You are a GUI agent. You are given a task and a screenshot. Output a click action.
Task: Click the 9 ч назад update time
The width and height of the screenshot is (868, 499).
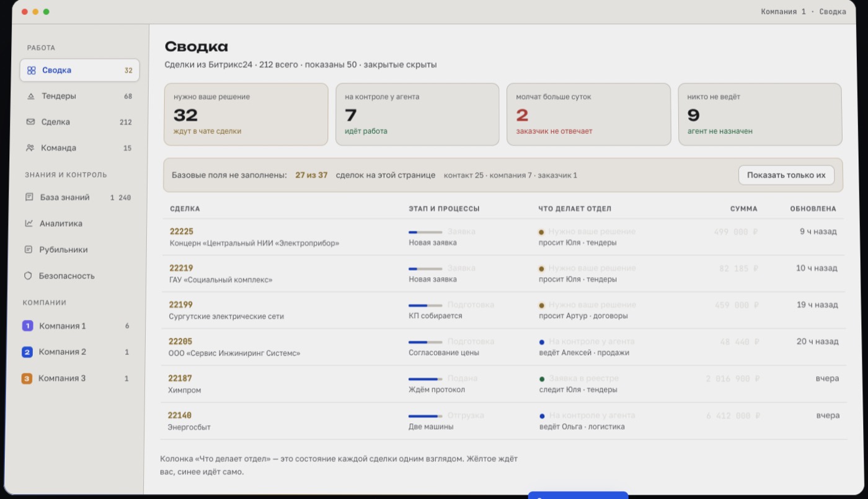(x=818, y=232)
